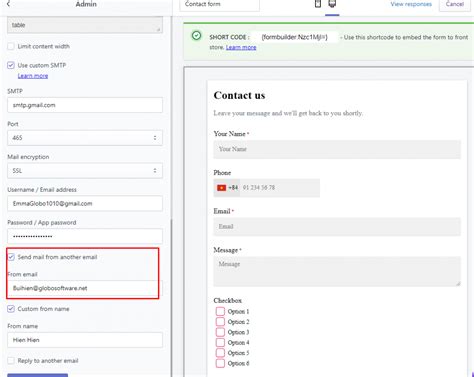The height and width of the screenshot is (377, 474).
Task: Focus the Password / App password field
Action: (x=85, y=236)
